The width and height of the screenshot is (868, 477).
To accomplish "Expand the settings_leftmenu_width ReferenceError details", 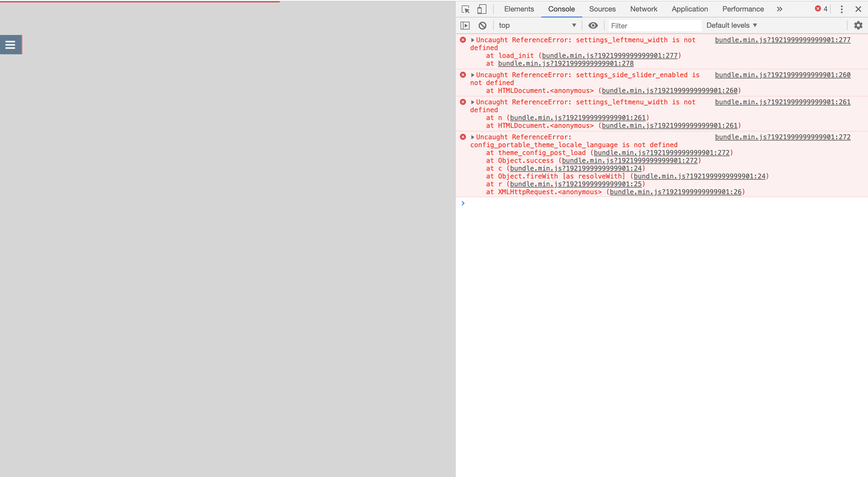I will (x=472, y=40).
